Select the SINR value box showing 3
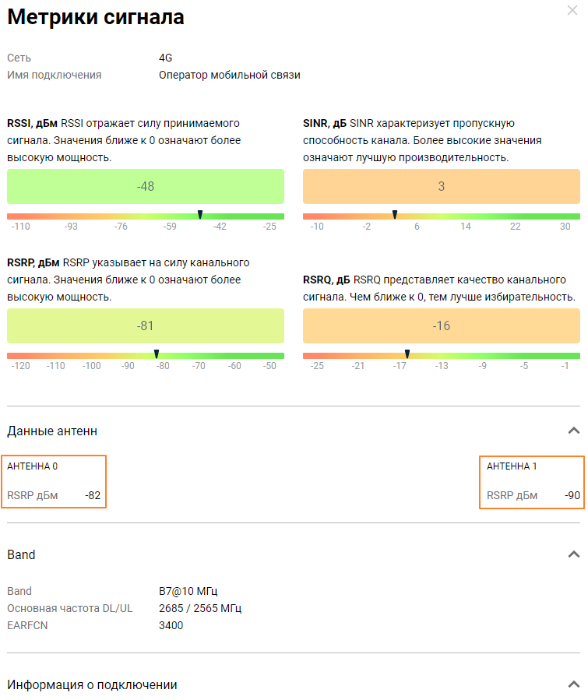The image size is (588, 700). (x=441, y=187)
